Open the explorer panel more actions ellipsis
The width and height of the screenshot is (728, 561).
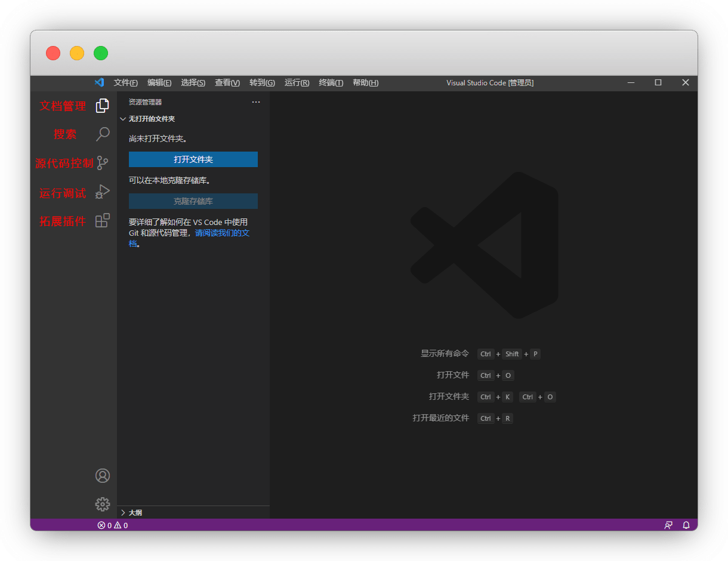pyautogui.click(x=256, y=102)
